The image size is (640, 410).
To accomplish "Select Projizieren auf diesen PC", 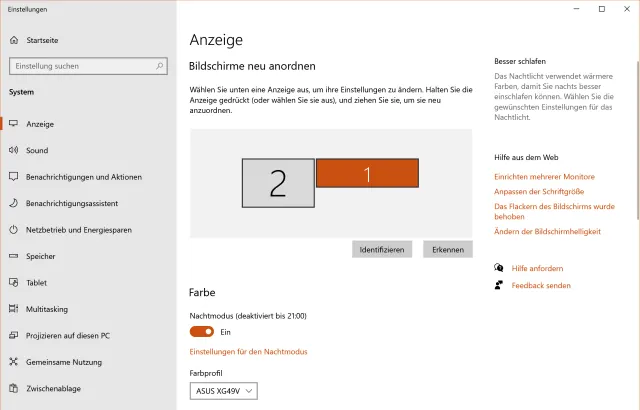I will tap(88, 335).
